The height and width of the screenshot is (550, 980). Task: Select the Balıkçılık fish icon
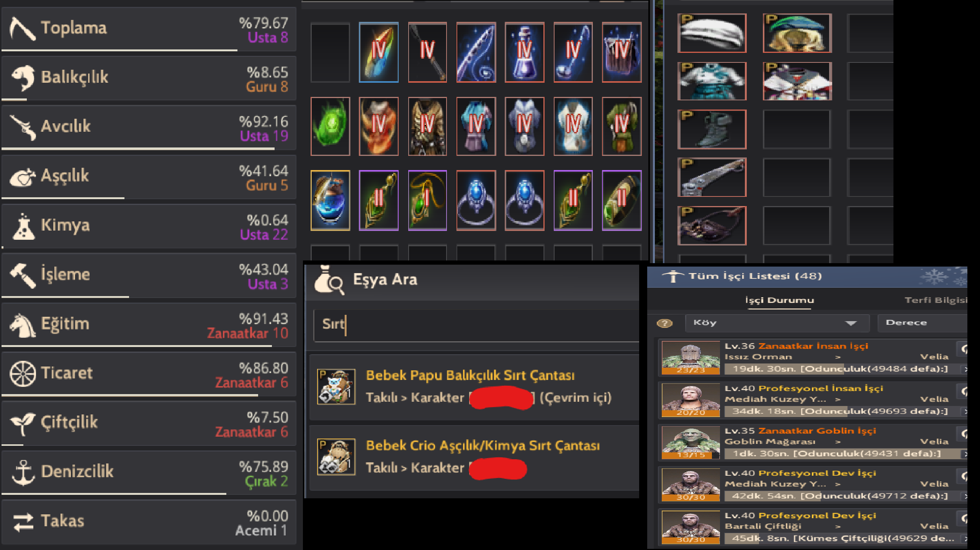pyautogui.click(x=23, y=78)
